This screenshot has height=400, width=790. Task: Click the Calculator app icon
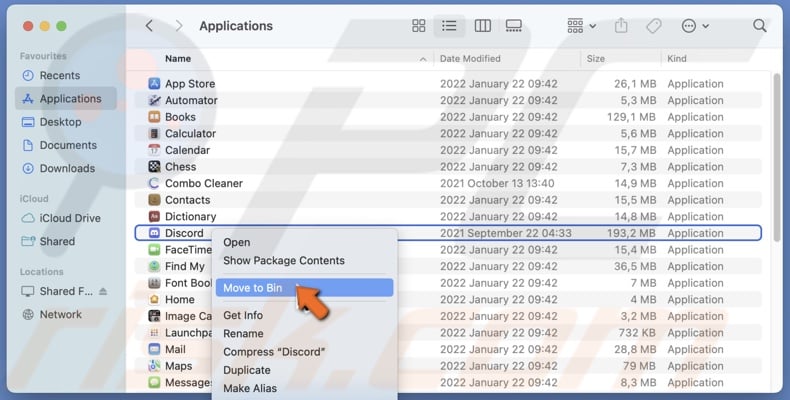[154, 134]
